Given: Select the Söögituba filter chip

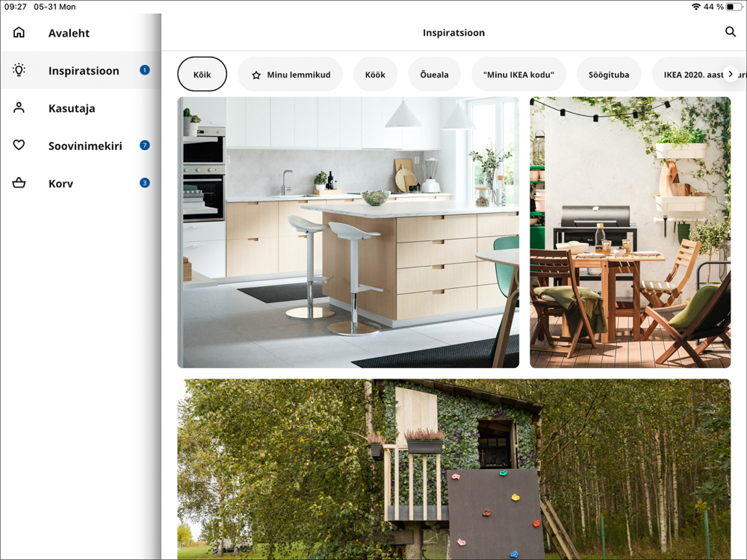Looking at the screenshot, I should (x=609, y=75).
